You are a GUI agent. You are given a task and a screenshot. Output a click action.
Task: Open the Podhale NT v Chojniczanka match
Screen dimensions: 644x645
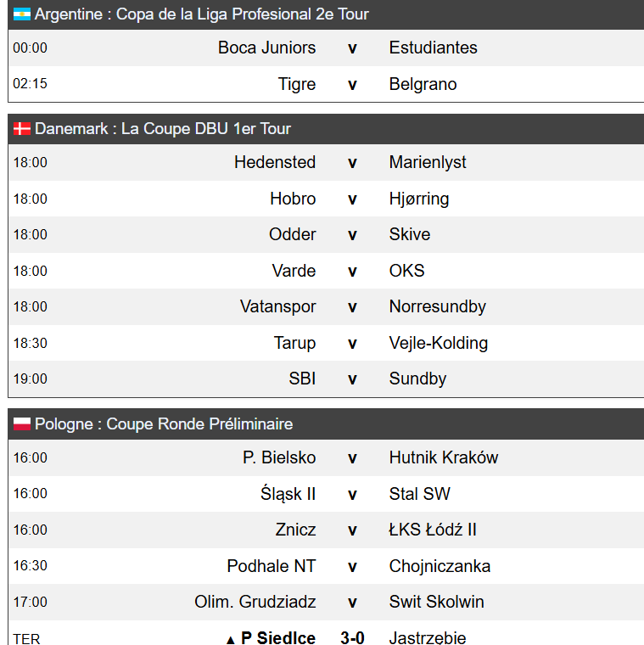(326, 566)
